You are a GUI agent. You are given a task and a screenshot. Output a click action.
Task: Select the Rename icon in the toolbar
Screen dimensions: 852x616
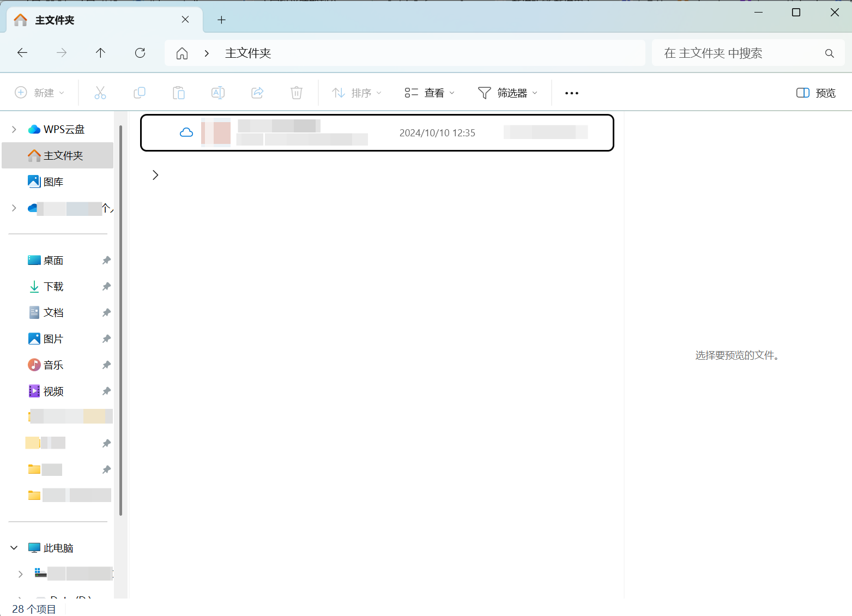[218, 93]
